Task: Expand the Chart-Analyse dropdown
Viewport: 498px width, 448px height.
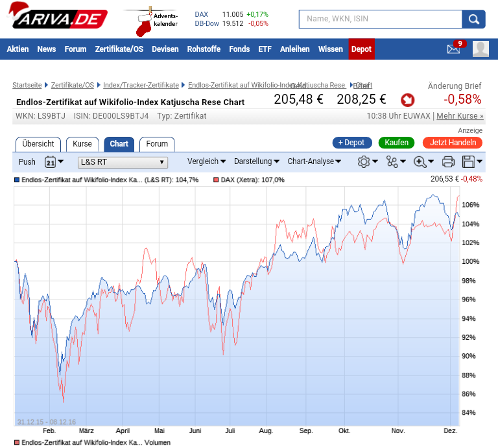Action: point(314,161)
